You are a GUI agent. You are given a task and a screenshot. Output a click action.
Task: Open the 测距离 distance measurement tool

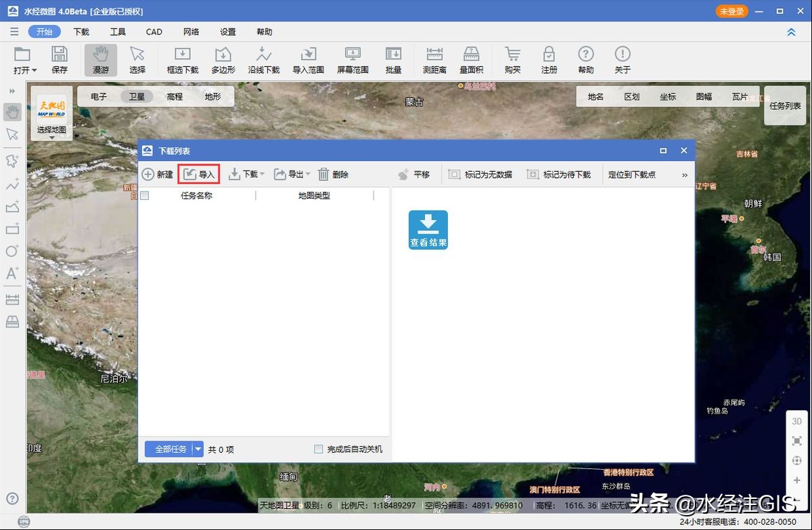click(434, 60)
